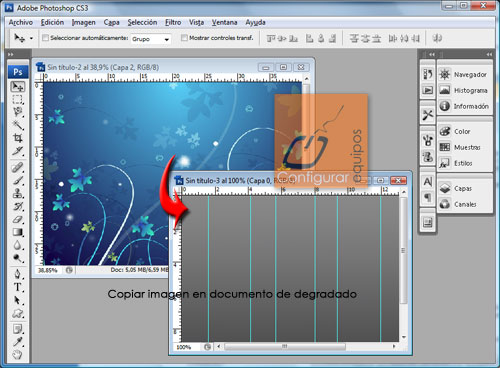
Task: Click the Doc: 5,05 MB status text
Action: (139, 270)
